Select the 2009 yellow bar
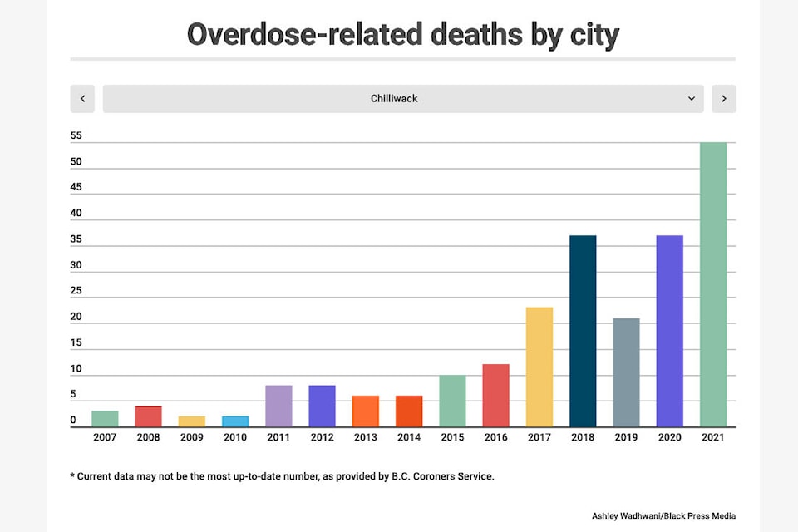 click(192, 421)
